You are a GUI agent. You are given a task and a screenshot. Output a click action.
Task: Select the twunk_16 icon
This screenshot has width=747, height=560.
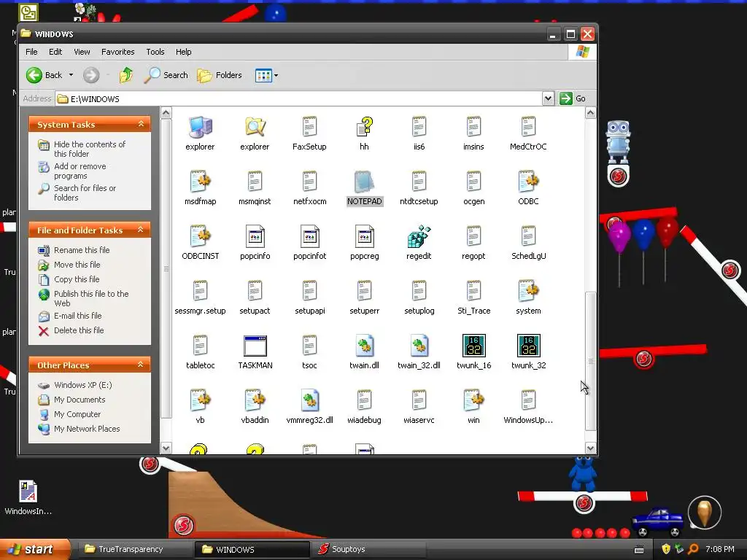coord(474,346)
